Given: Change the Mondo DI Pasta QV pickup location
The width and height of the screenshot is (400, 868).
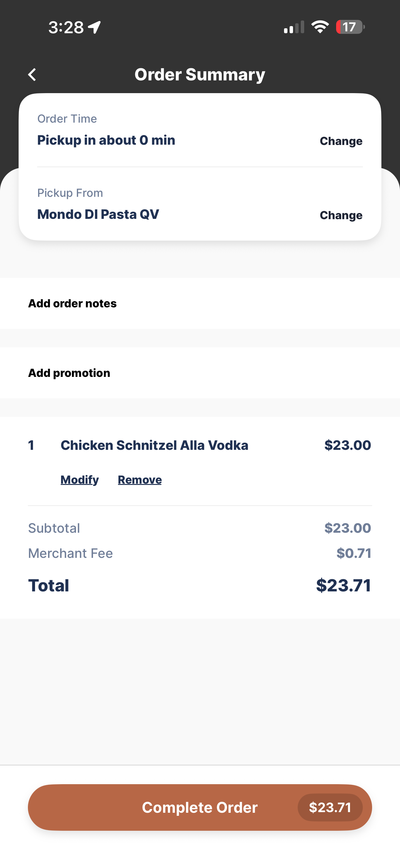Looking at the screenshot, I should point(341,215).
